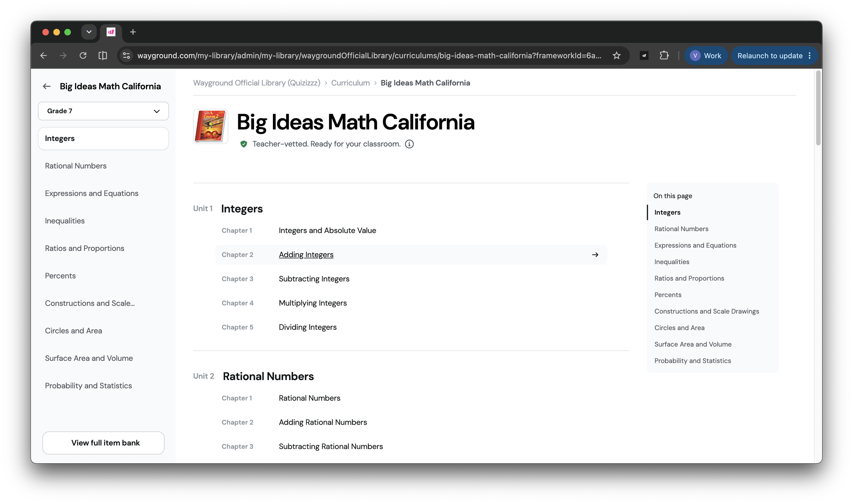Open the Grade 7 dropdown
This screenshot has height=504, width=853.
(x=103, y=111)
